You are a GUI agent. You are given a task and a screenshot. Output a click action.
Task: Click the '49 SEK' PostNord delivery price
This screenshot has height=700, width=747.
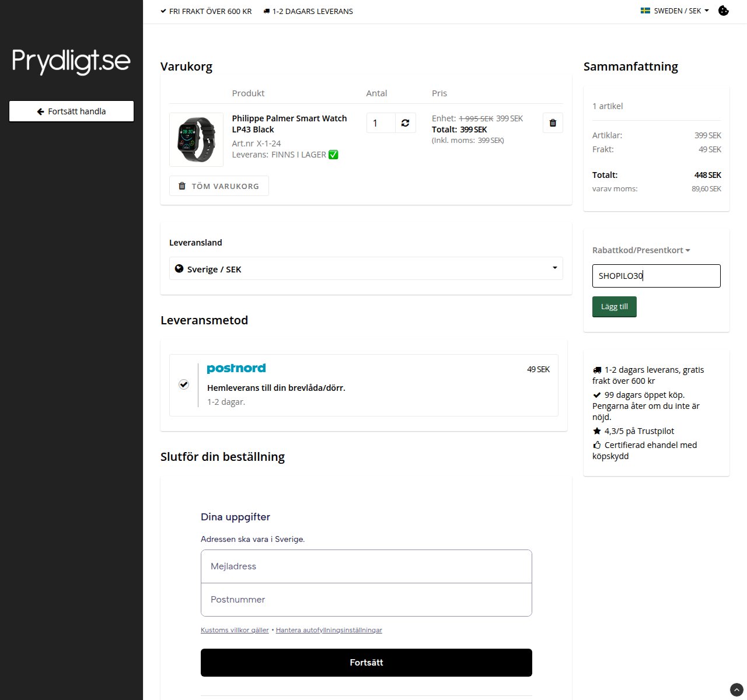click(538, 369)
